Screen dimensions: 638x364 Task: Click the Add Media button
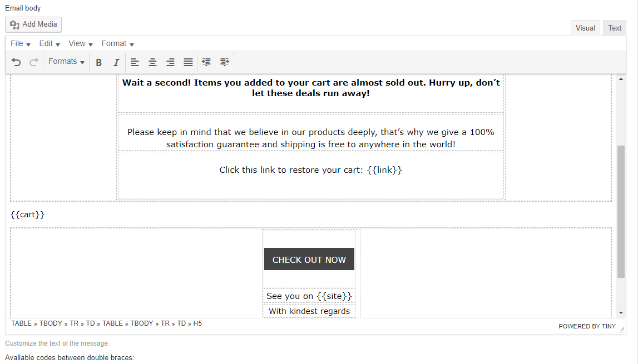33,24
